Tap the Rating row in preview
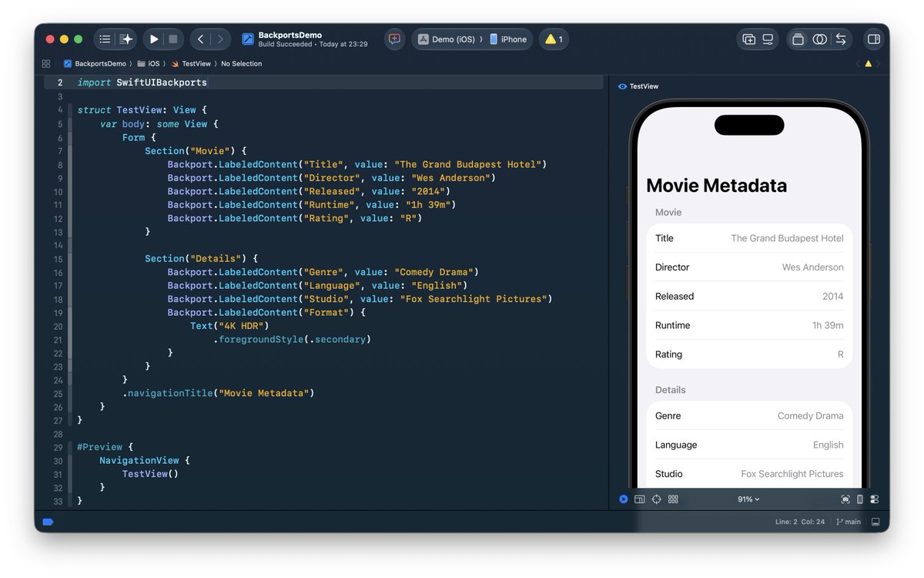Image resolution: width=924 pixels, height=578 pixels. click(x=749, y=355)
